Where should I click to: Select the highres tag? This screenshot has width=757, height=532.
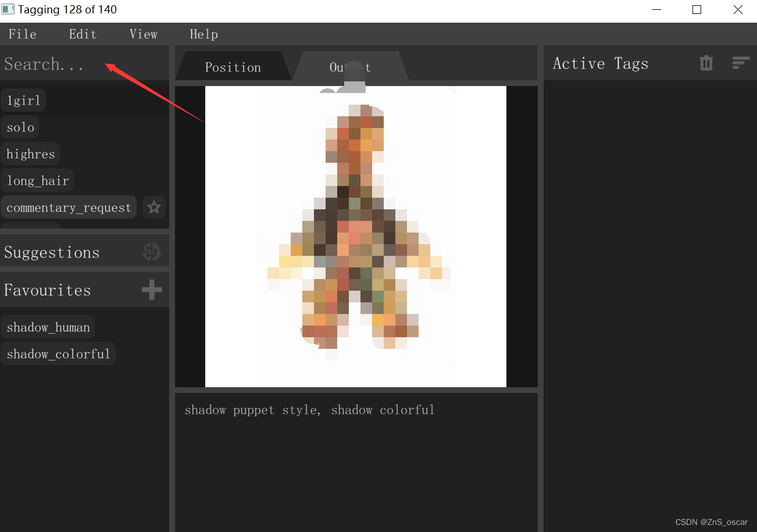[31, 153]
